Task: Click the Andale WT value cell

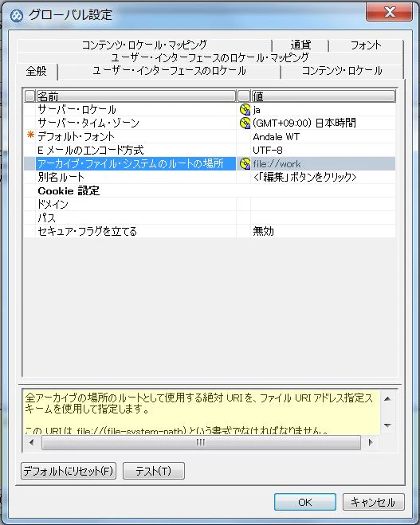Action: click(x=324, y=136)
